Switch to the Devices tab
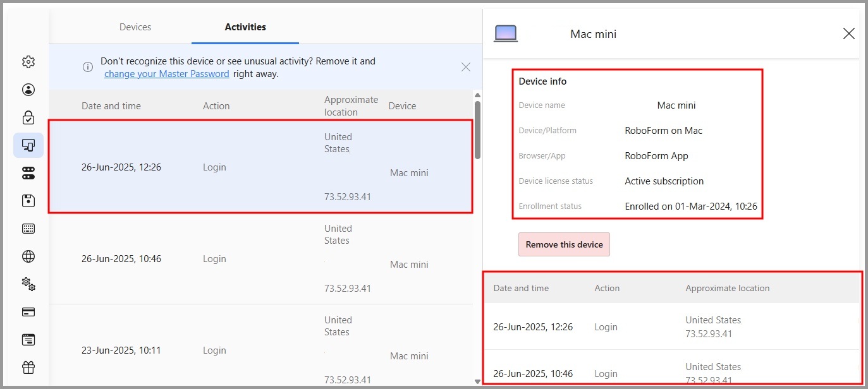868x389 pixels. coord(135,27)
